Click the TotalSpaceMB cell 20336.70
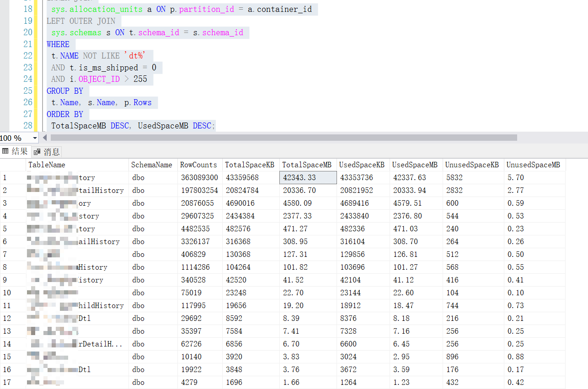 pyautogui.click(x=308, y=191)
